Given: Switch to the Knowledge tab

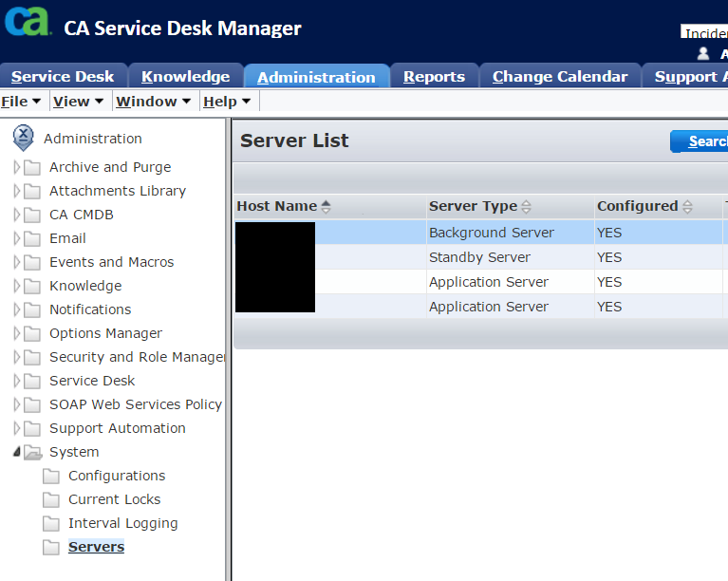Looking at the screenshot, I should (x=185, y=77).
